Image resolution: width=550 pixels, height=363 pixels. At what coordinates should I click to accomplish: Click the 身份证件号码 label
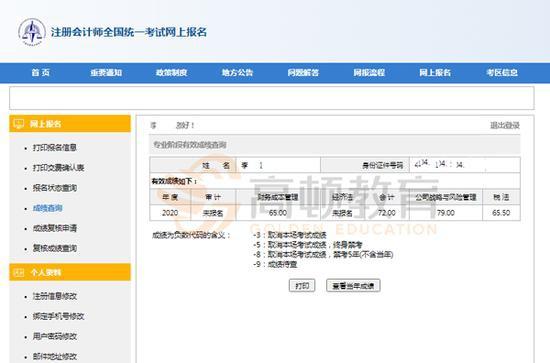click(382, 165)
